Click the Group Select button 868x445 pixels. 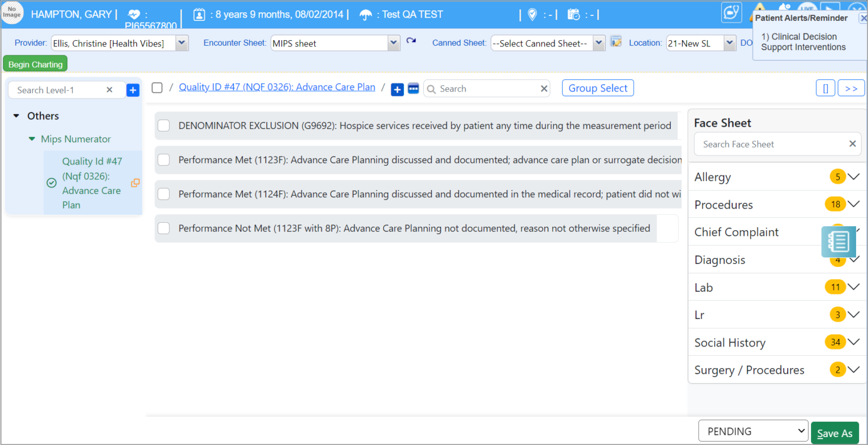click(x=598, y=88)
